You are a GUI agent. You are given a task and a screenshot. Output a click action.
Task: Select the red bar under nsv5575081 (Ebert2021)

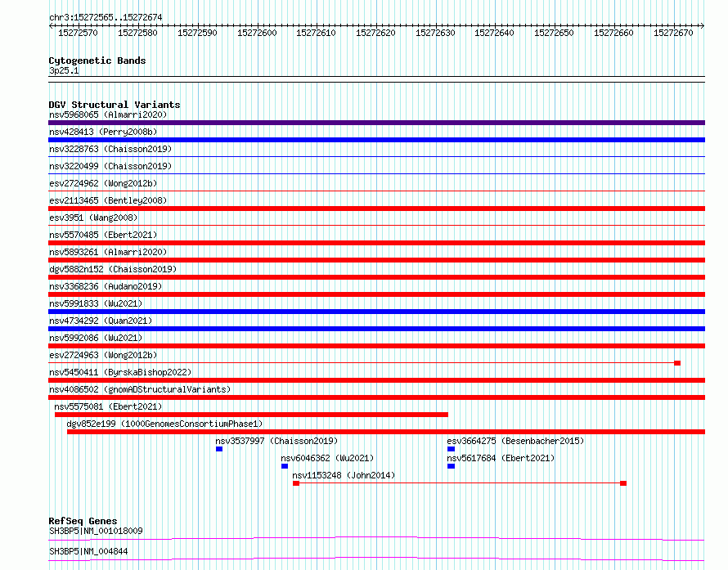pyautogui.click(x=251, y=415)
